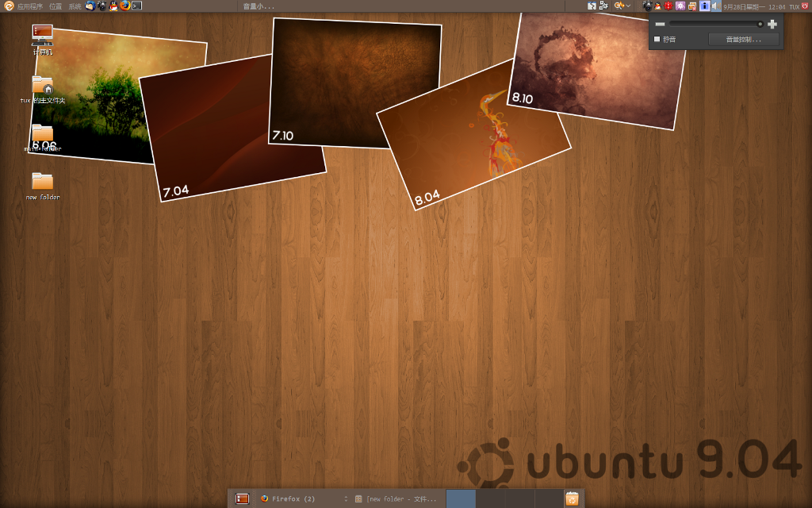Click the show desktop icon in bottom panel

pyautogui.click(x=242, y=498)
